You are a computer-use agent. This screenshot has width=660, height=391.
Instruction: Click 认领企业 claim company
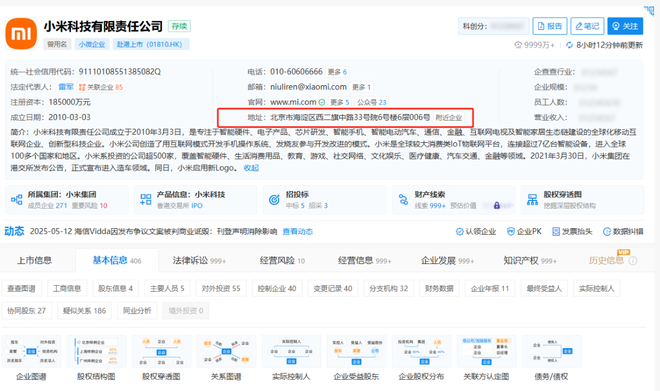pos(476,231)
